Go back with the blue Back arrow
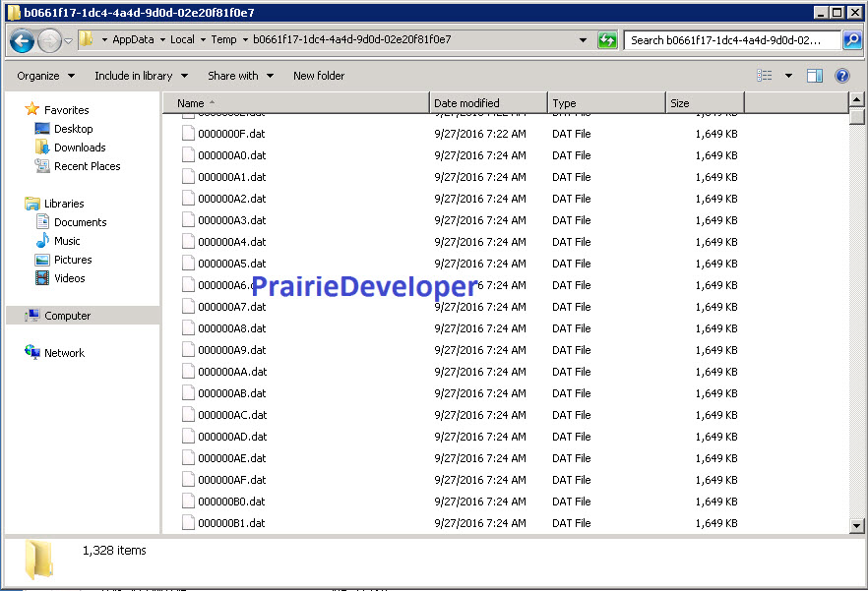Viewport: 868px width, 591px height. tap(22, 40)
